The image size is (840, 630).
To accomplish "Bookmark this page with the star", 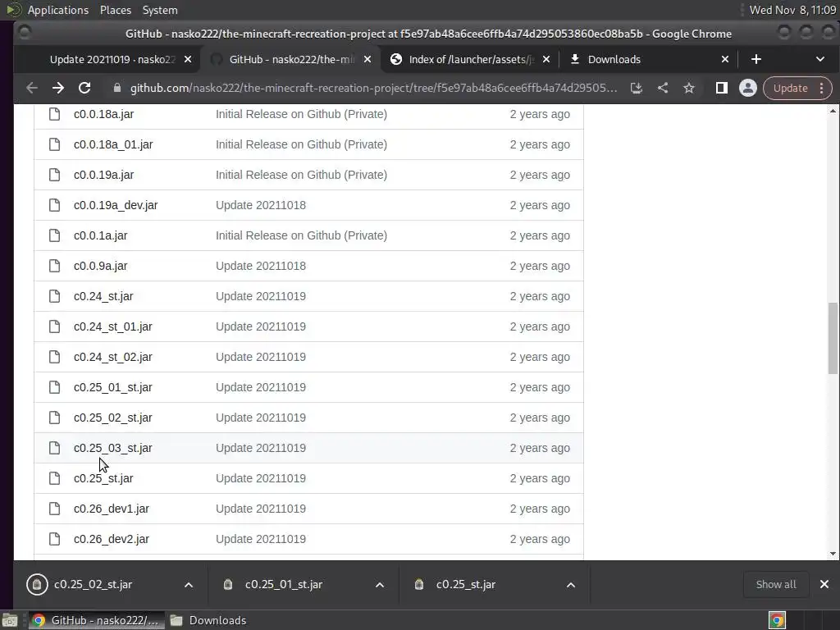I will (x=689, y=88).
